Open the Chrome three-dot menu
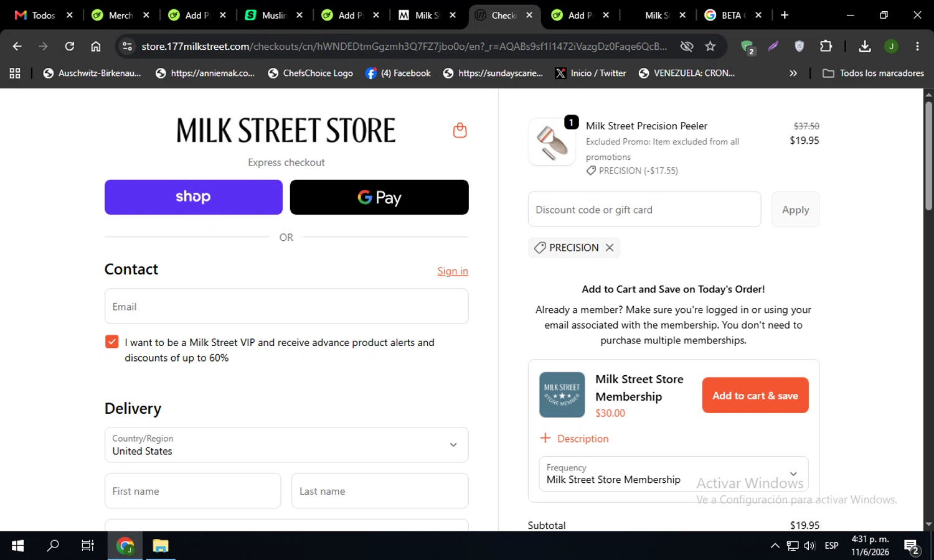The width and height of the screenshot is (934, 560). [917, 46]
